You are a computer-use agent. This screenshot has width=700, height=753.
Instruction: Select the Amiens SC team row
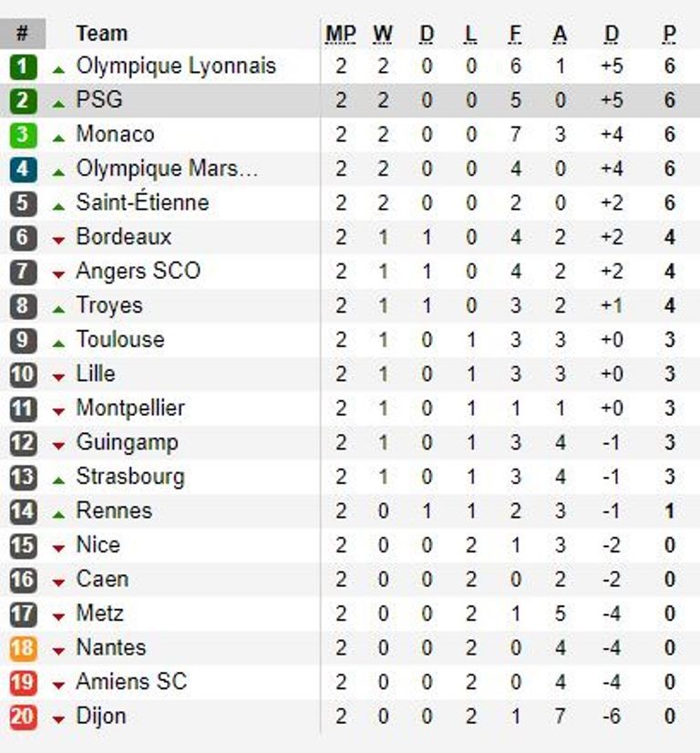coord(350,682)
